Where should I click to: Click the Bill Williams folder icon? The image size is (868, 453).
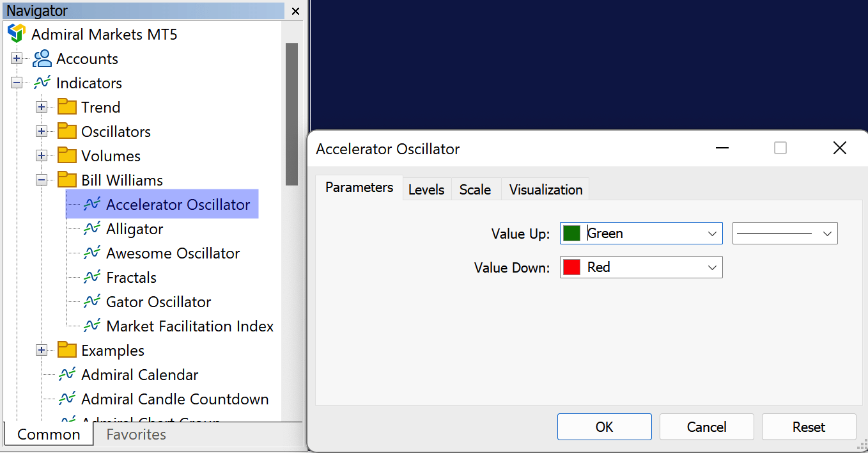tap(67, 180)
